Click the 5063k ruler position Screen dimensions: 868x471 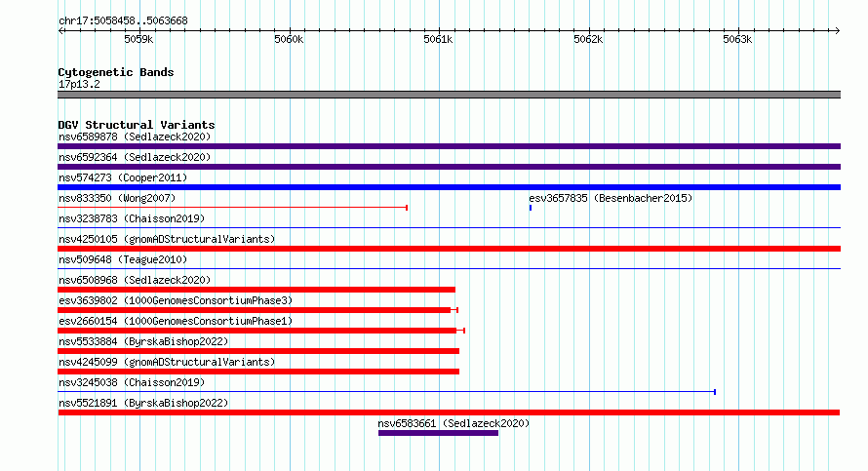[x=737, y=39]
